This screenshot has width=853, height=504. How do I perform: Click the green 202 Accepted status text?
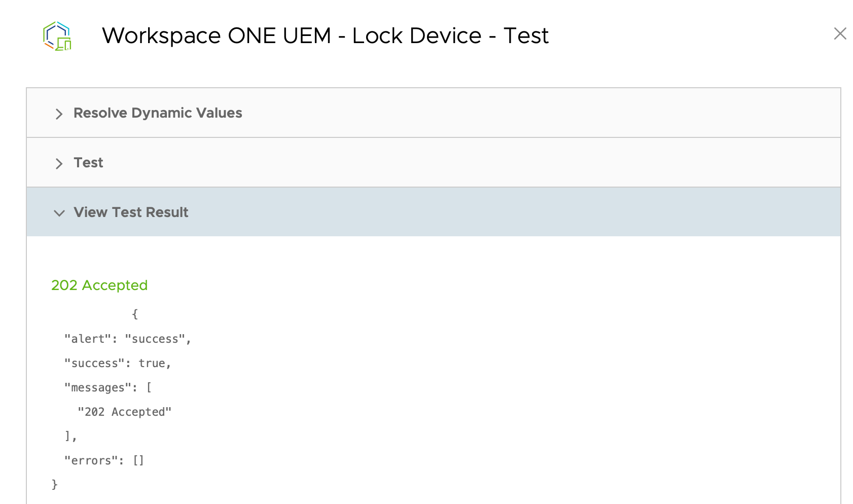point(99,285)
